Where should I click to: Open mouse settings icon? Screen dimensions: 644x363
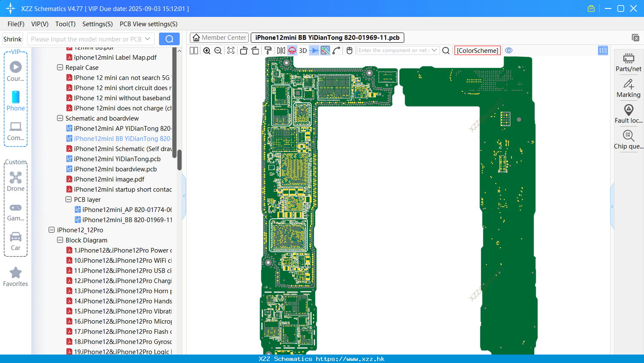tap(349, 50)
